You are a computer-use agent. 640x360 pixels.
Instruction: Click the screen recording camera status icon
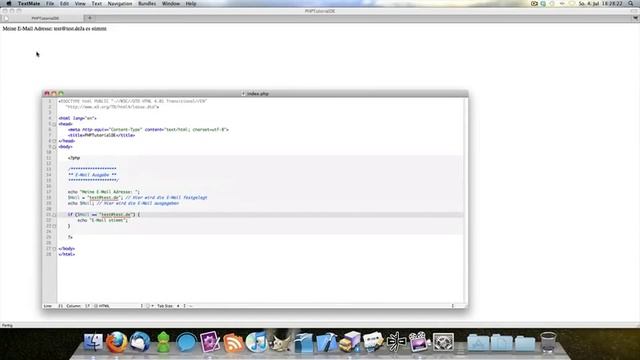click(x=534, y=3)
